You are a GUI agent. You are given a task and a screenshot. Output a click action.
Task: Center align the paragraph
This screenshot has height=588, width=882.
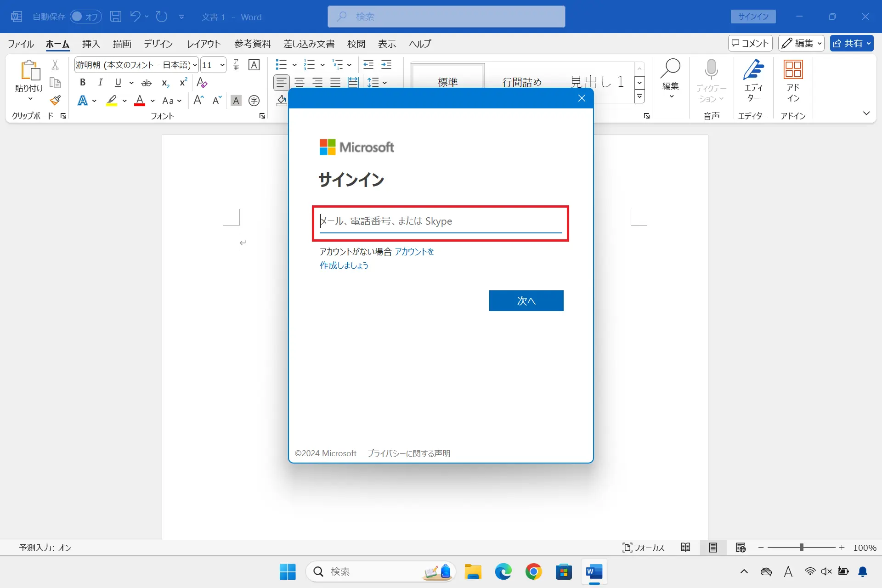[x=300, y=83]
